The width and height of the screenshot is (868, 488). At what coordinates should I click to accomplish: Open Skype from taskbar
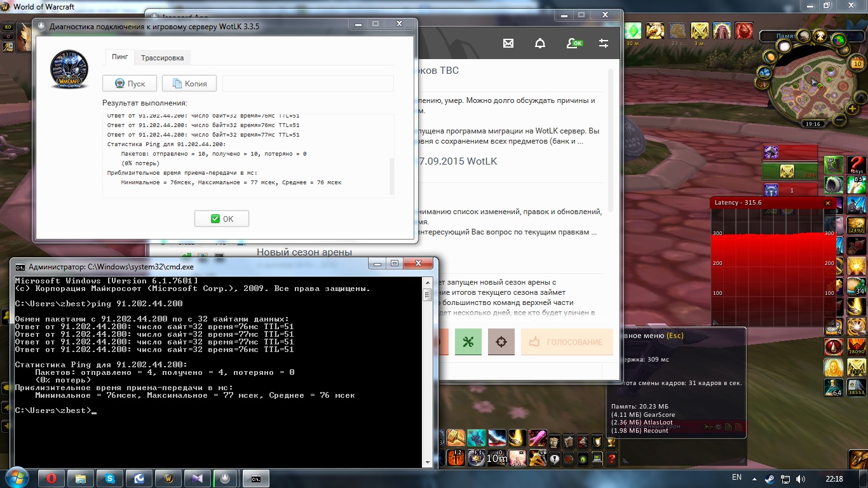[110, 478]
